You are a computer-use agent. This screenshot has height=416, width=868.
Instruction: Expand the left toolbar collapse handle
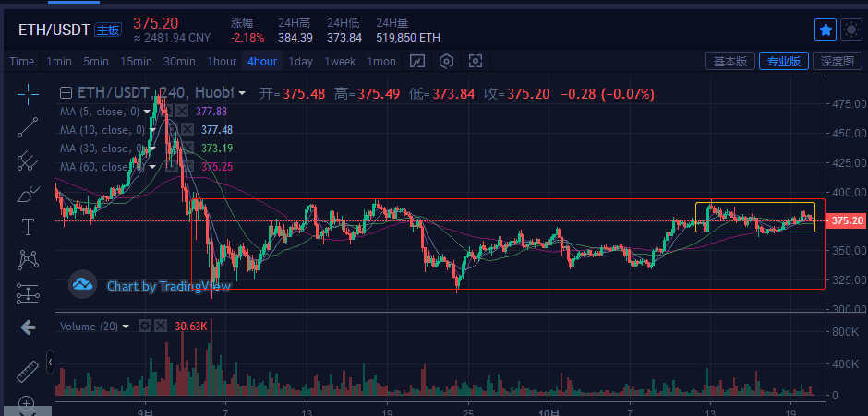51,362
